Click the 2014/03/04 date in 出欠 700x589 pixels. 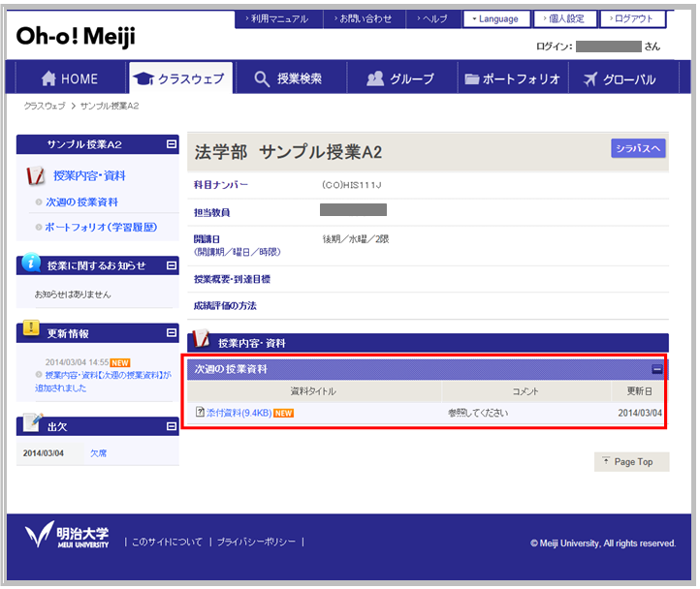[x=44, y=453]
